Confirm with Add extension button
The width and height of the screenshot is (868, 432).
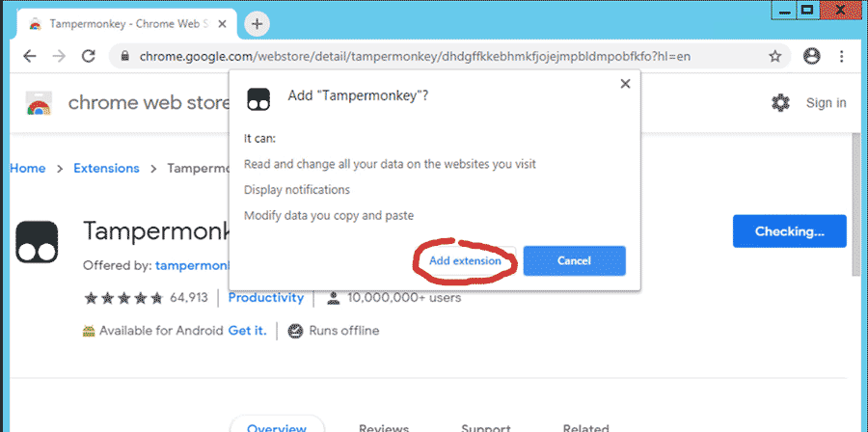(x=465, y=261)
